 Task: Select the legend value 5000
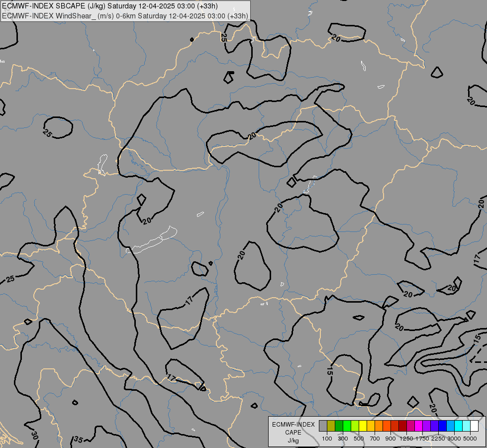point(470,439)
